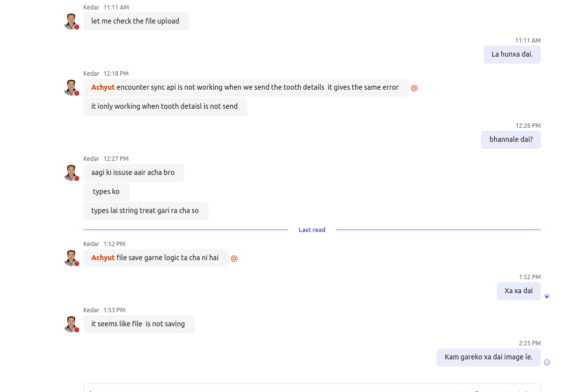Image resolution: width=577 pixels, height=392 pixels.
Task: Click the 'Last read' divider label
Action: (x=312, y=230)
